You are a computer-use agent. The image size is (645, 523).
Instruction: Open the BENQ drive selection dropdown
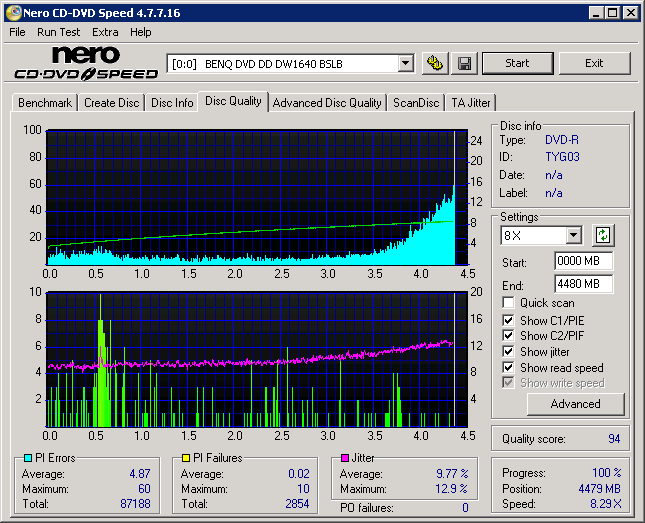point(405,63)
